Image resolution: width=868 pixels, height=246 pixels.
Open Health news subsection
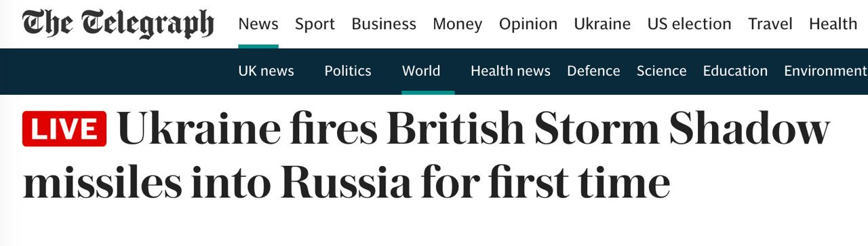[511, 70]
